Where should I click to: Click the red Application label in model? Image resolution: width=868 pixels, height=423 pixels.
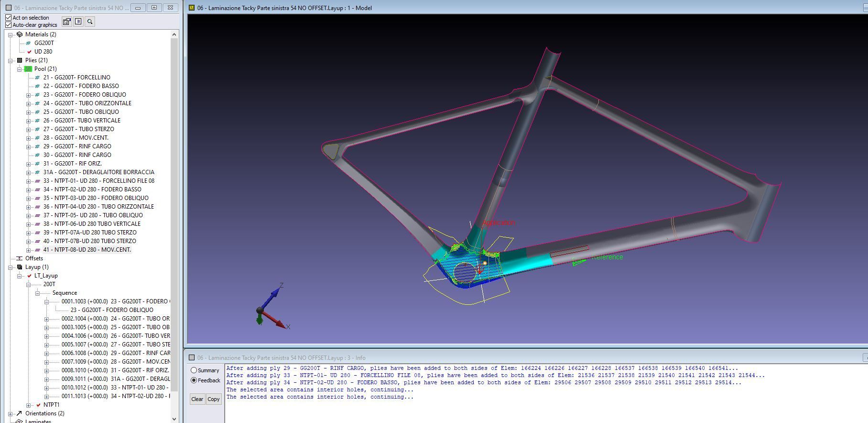(499, 223)
